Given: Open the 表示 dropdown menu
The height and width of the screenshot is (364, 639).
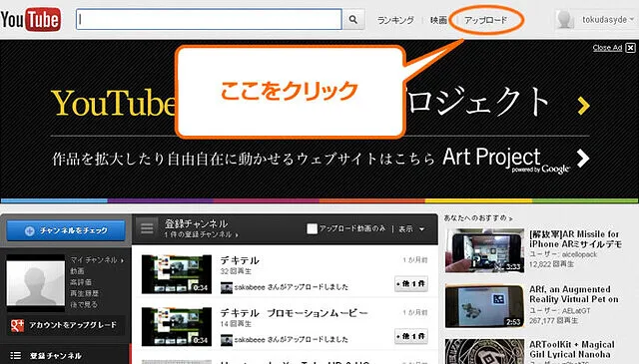Looking at the screenshot, I should [x=411, y=229].
